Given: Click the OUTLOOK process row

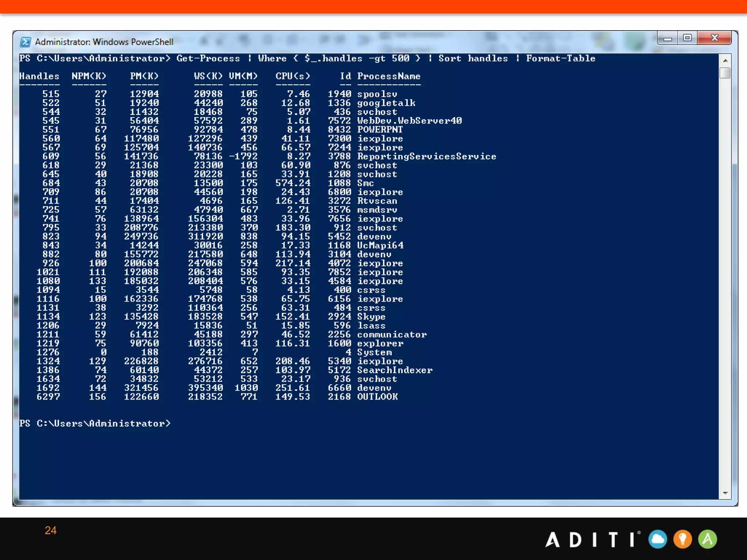Looking at the screenshot, I should pyautogui.click(x=377, y=397).
